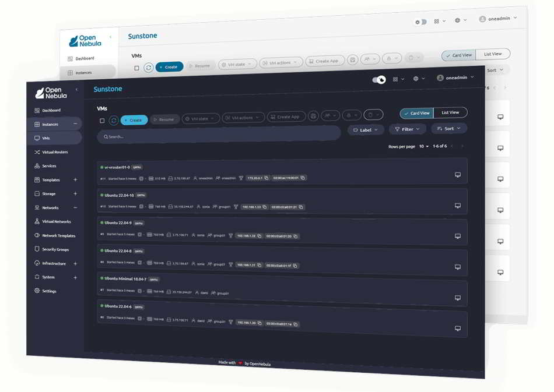
Task: Open console of Ubuntu 22.04-10 via monitor icon
Action: (x=458, y=206)
